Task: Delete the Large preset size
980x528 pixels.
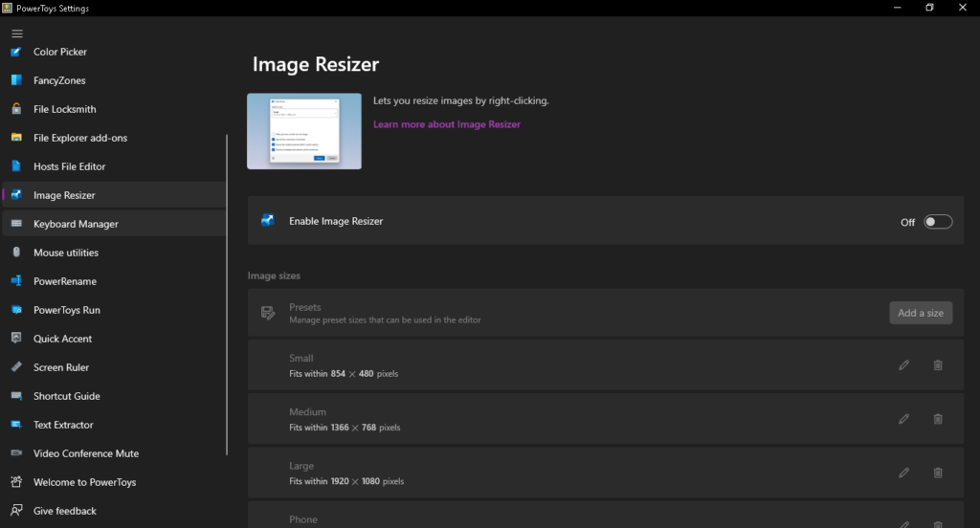Action: [938, 473]
